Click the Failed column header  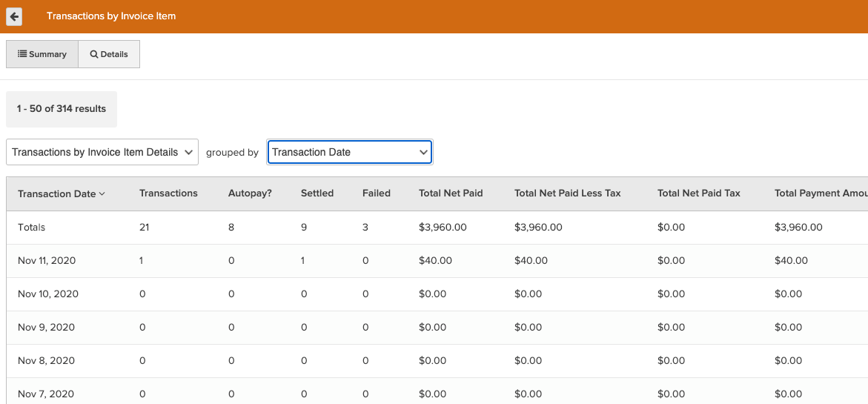377,193
